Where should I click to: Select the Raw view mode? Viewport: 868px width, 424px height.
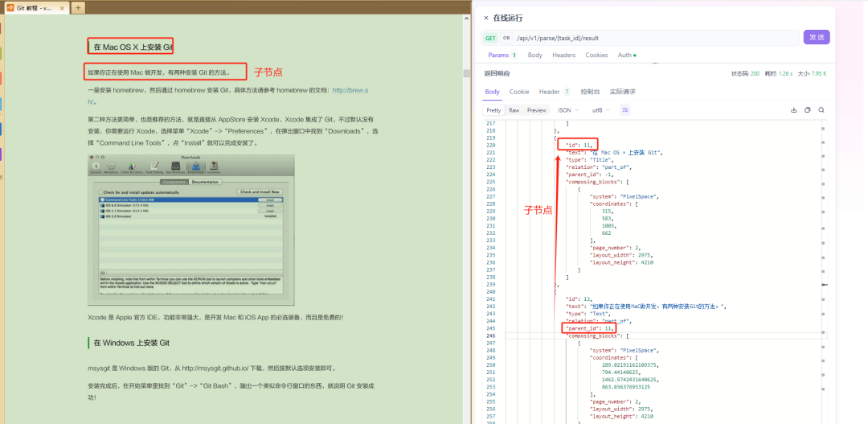[x=514, y=110]
